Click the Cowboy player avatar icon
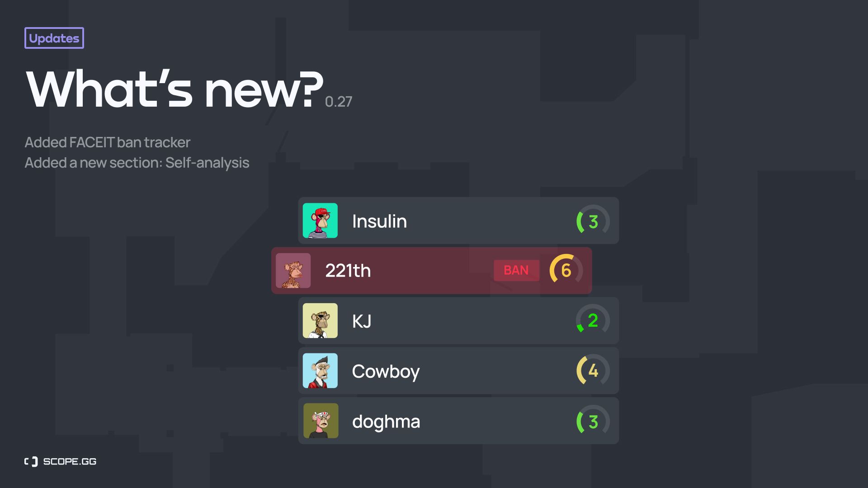This screenshot has height=488, width=868. point(320,370)
